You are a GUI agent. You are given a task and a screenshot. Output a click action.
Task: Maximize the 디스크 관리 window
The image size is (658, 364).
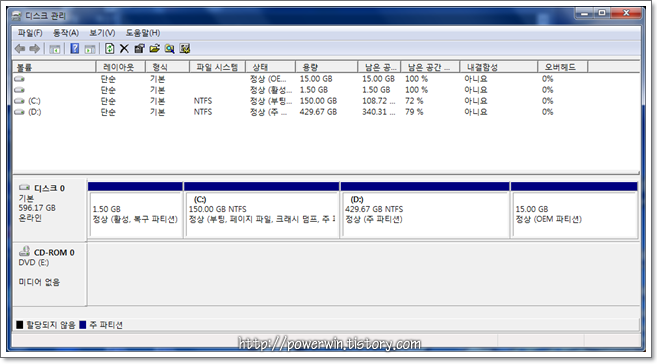[602, 13]
